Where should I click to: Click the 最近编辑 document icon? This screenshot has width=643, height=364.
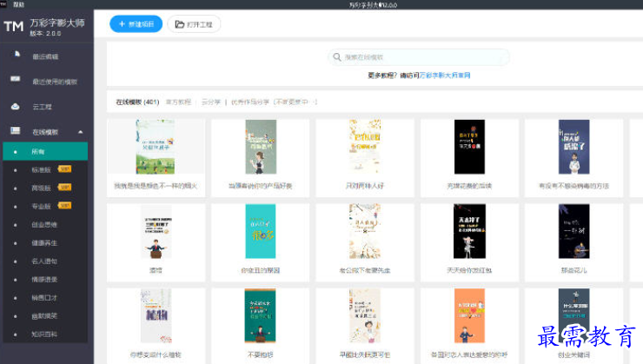coord(17,54)
